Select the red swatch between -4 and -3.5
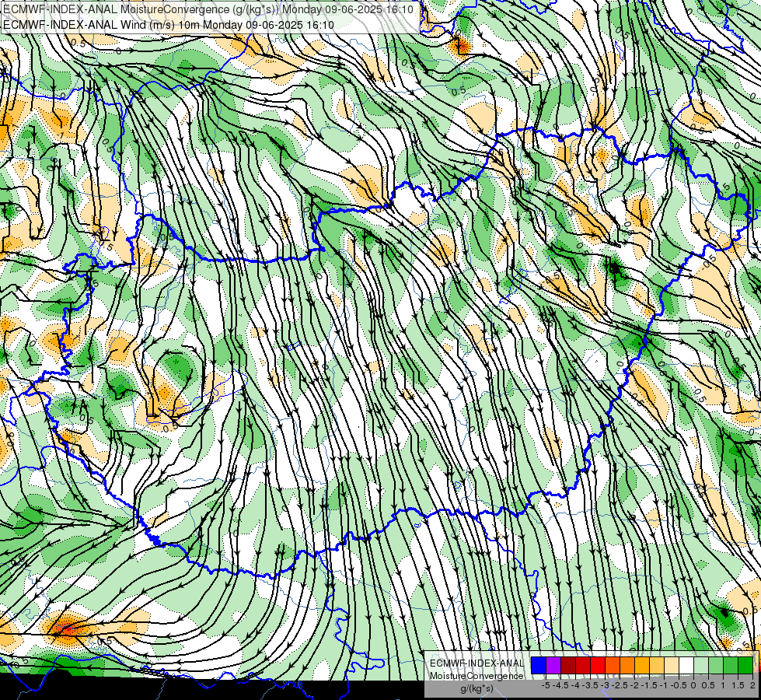Screen dimensions: 761x700 [583, 665]
